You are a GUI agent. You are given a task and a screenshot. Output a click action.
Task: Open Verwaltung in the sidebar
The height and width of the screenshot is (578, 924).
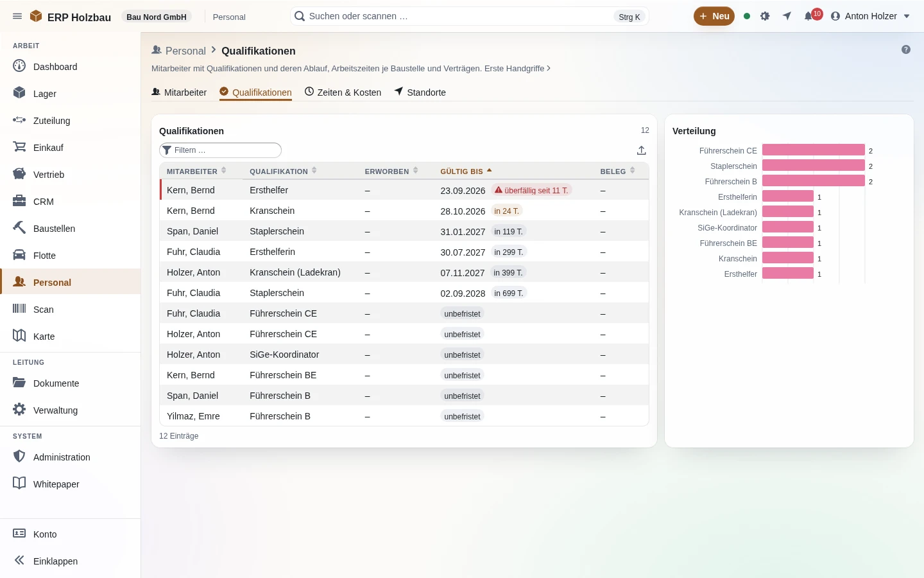coord(71,410)
